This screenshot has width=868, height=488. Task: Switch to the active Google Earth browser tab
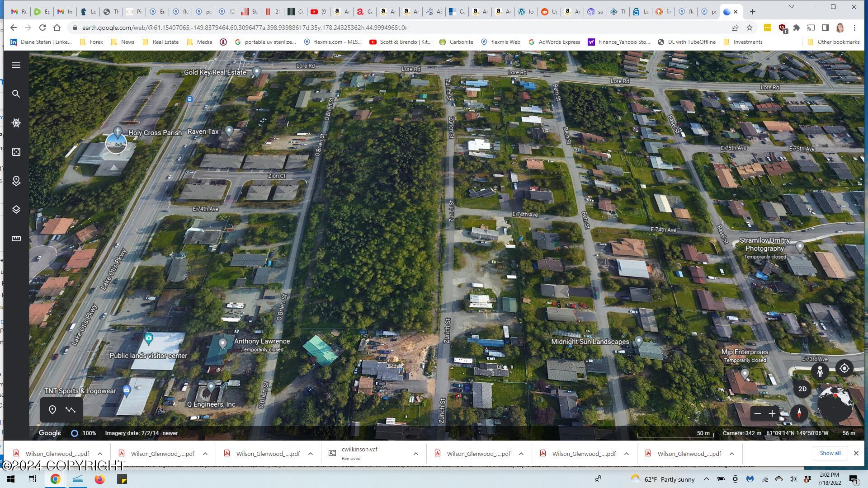[x=728, y=12]
